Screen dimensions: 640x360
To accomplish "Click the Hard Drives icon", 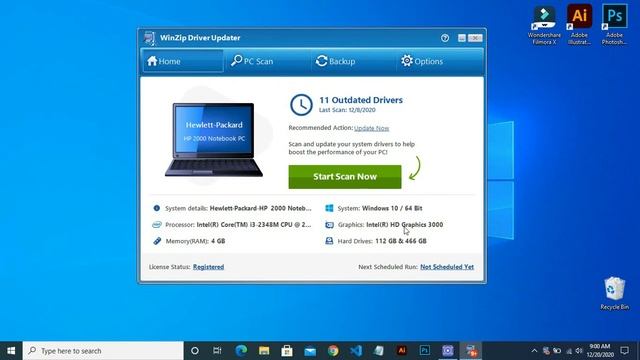I will click(329, 241).
